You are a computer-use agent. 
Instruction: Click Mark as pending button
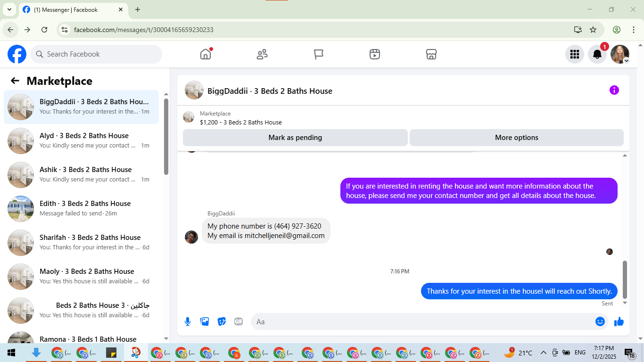pos(295,138)
